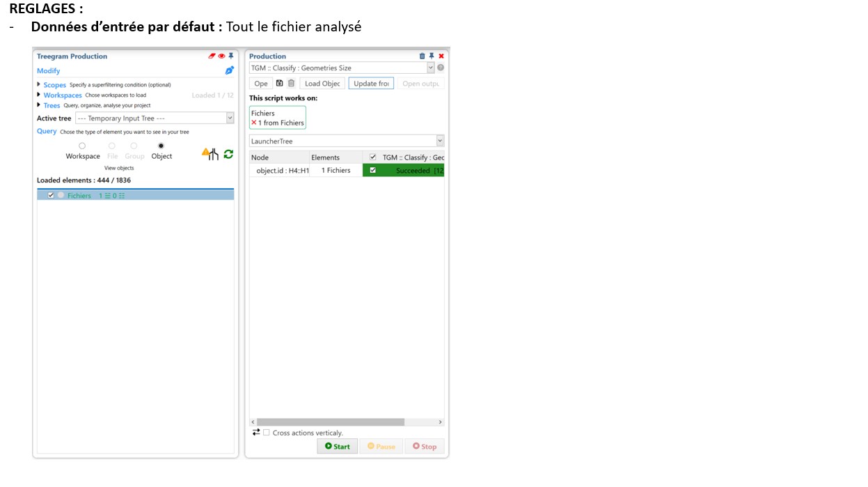Viewport: 868px width, 487px height.
Task: Enable Cross actions verticaly checkbox
Action: click(266, 433)
